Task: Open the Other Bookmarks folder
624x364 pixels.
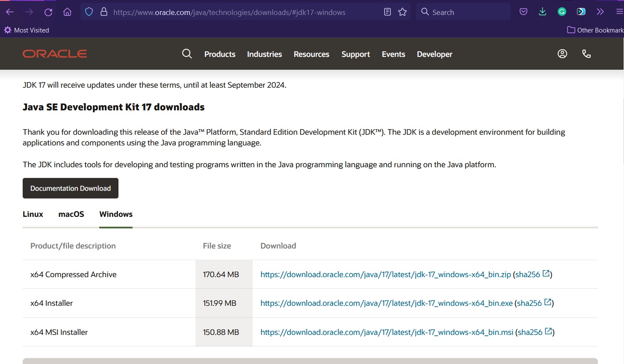Action: pyautogui.click(x=595, y=30)
